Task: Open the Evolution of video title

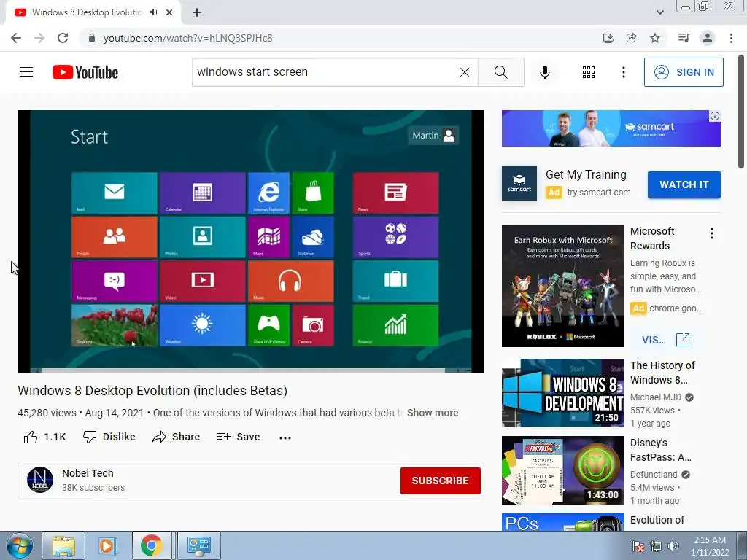Action: [657, 520]
